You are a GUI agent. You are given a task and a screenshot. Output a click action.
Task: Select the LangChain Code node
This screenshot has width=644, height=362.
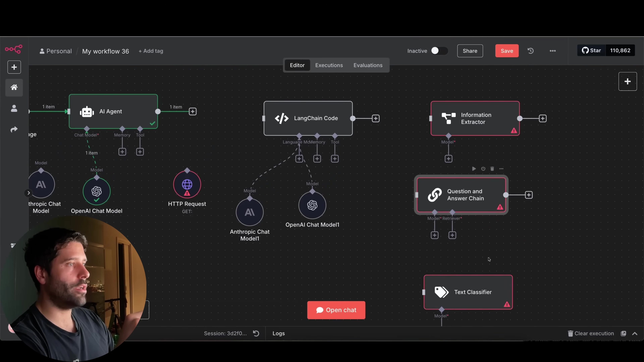point(308,118)
